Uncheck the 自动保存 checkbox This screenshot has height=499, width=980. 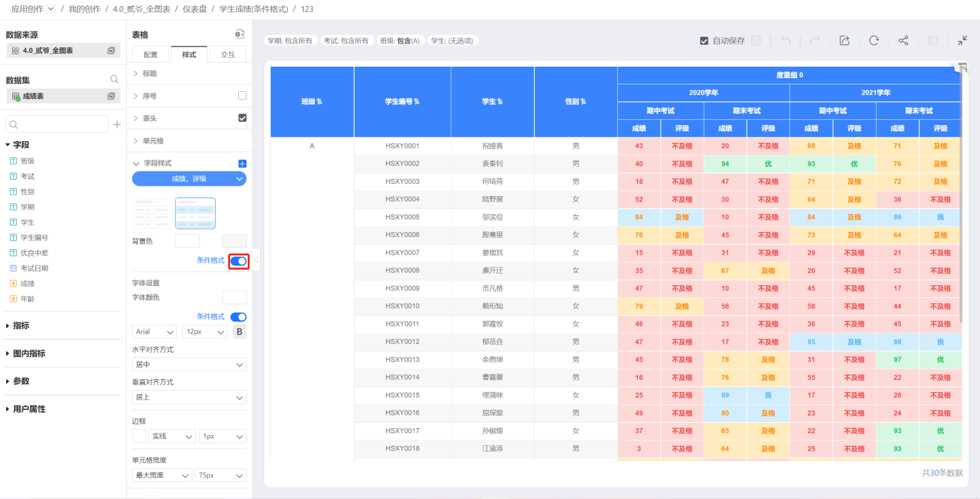(x=704, y=41)
